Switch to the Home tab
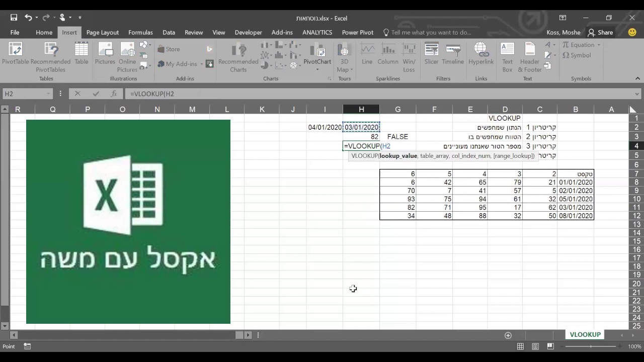 (x=44, y=32)
